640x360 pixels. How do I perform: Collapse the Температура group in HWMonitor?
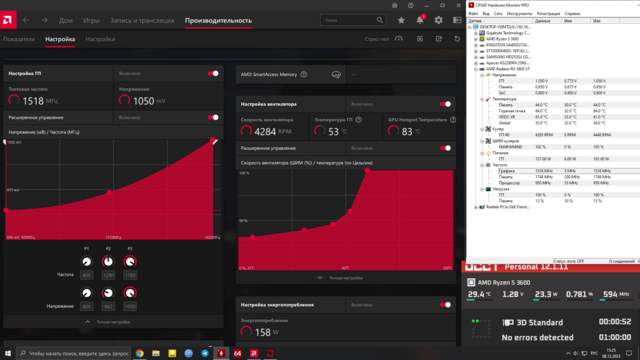[x=482, y=99]
